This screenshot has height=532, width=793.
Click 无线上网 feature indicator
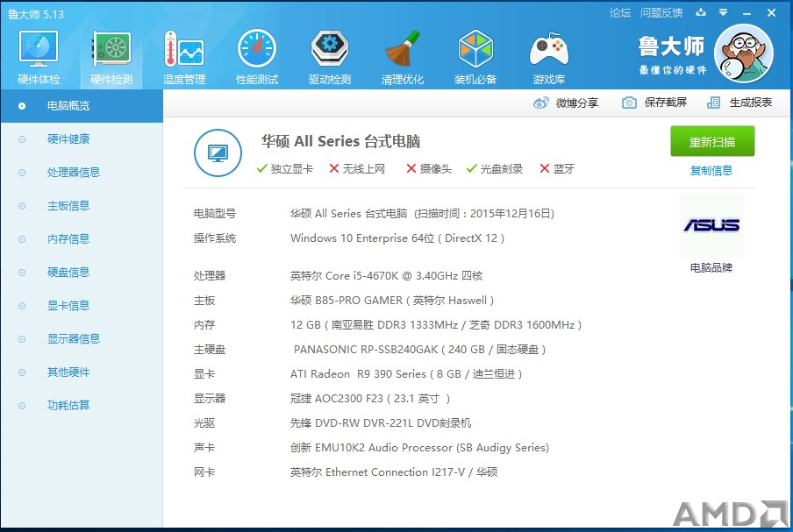coord(357,169)
